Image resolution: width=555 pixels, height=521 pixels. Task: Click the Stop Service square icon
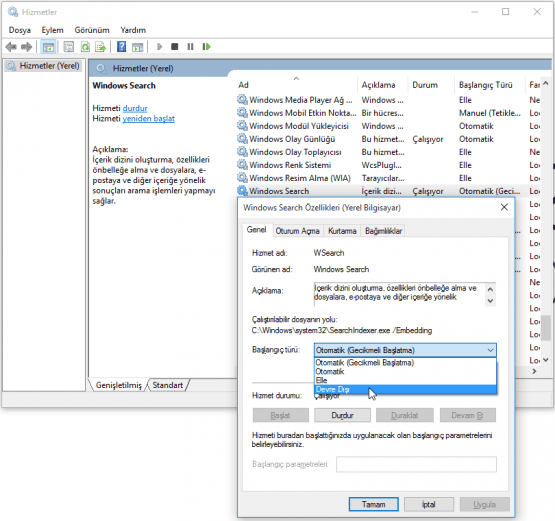174,46
